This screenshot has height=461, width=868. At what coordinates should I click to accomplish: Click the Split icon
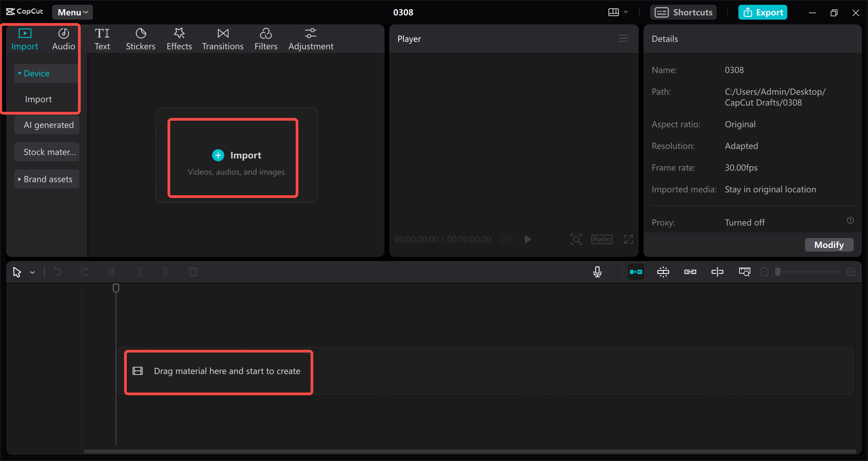click(112, 272)
